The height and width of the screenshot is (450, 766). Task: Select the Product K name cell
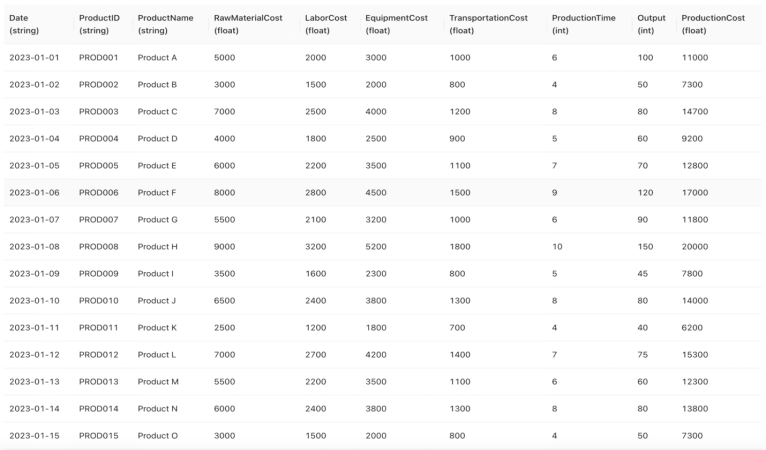[157, 328]
